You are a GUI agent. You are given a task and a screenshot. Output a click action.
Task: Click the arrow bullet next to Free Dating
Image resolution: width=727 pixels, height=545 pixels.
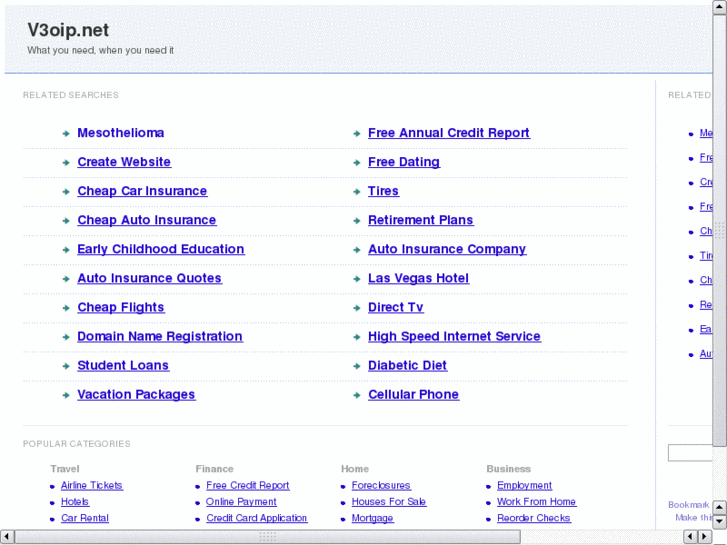pyautogui.click(x=357, y=162)
